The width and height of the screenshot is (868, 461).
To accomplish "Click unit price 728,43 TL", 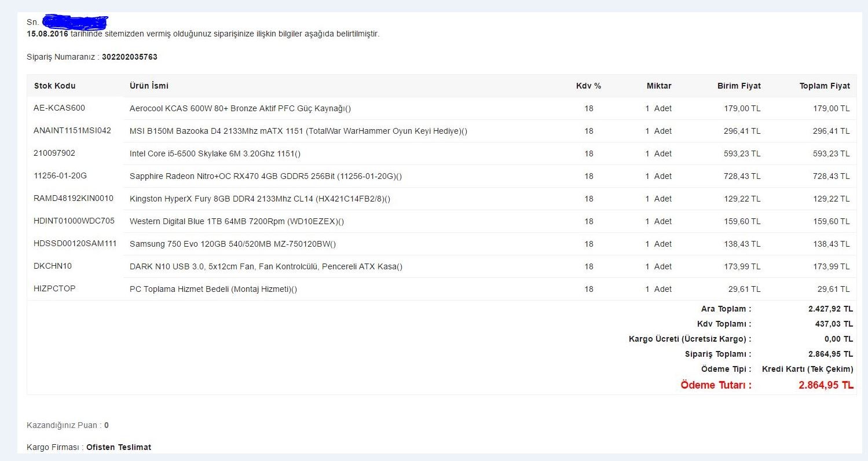I will coord(742,176).
